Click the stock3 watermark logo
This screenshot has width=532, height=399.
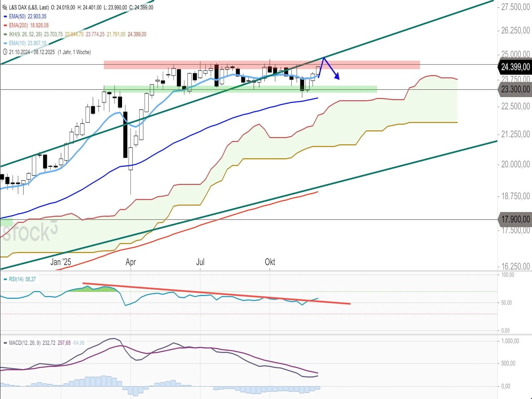coord(30,231)
